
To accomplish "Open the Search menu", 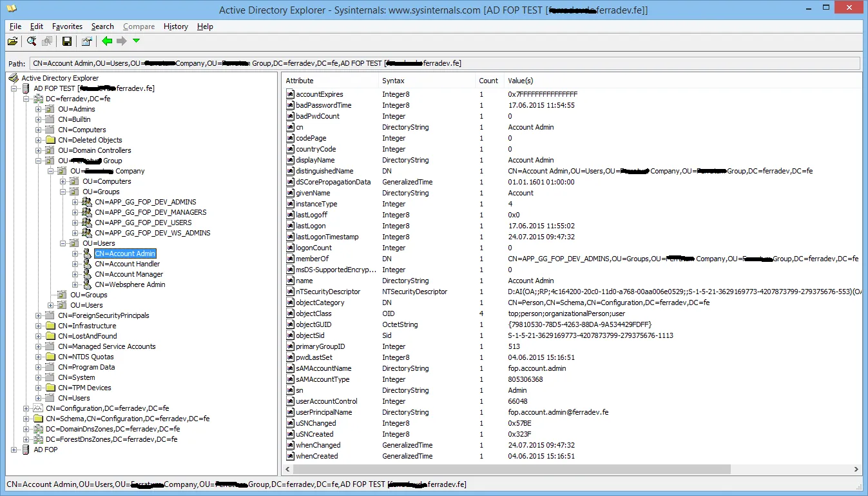I will coord(102,26).
